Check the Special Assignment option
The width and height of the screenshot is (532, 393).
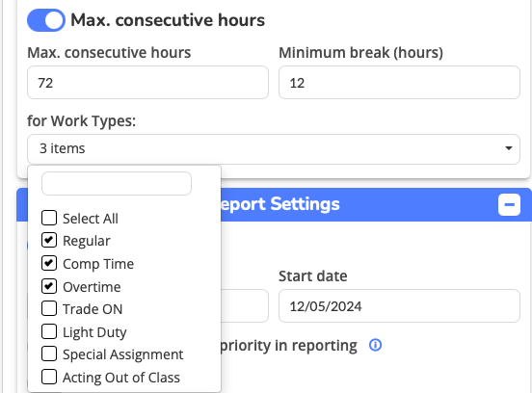click(x=49, y=354)
